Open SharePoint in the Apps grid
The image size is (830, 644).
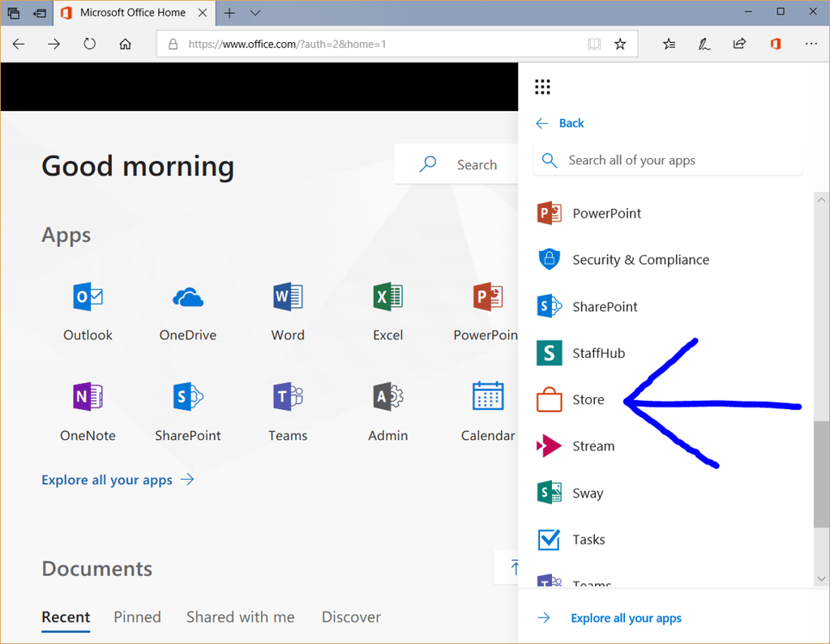point(187,397)
